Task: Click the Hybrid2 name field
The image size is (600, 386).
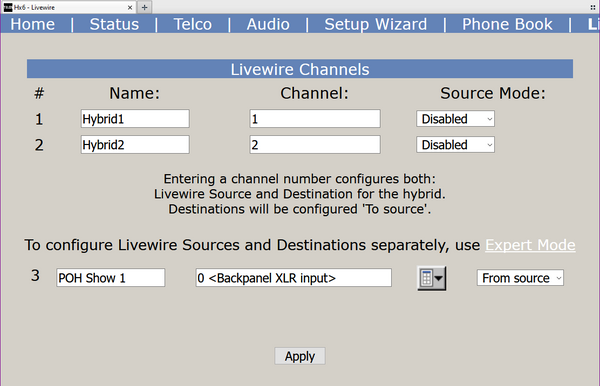Action: tap(135, 145)
